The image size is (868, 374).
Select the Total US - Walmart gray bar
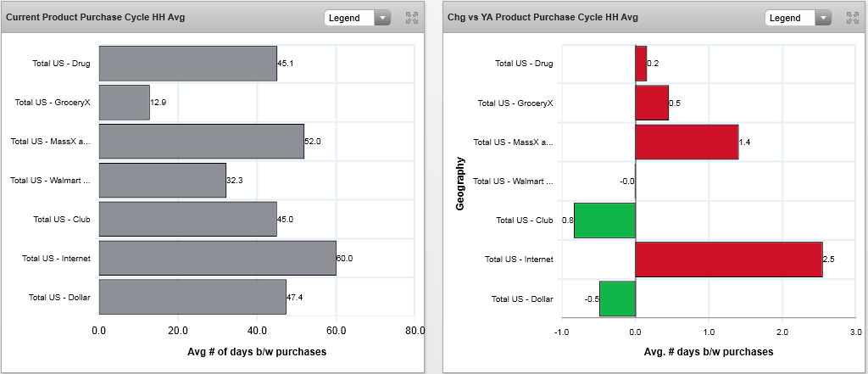click(x=162, y=180)
